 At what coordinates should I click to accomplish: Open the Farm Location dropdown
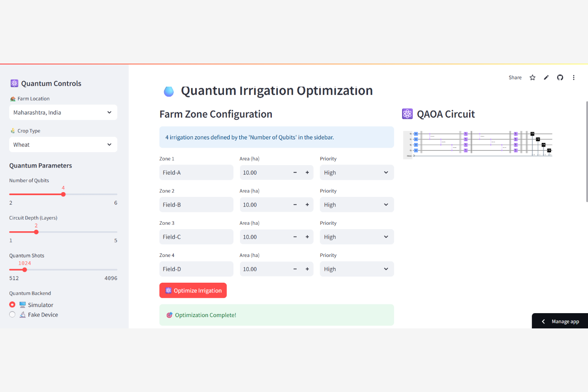coord(63,112)
